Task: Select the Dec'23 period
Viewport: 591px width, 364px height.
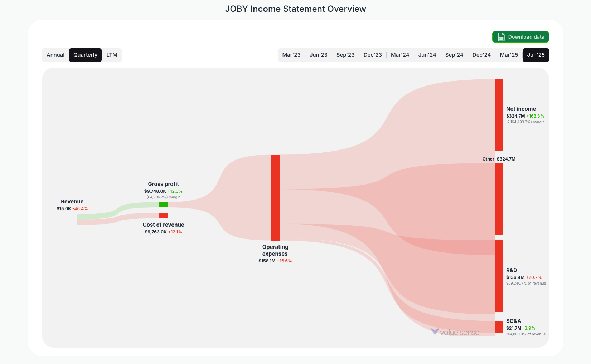Action: pyautogui.click(x=373, y=55)
